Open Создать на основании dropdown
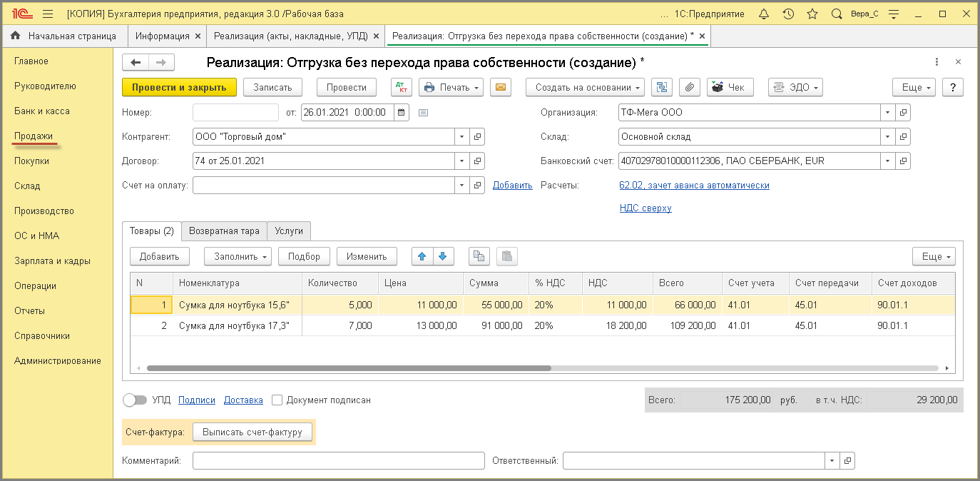The height and width of the screenshot is (481, 980). [585, 87]
